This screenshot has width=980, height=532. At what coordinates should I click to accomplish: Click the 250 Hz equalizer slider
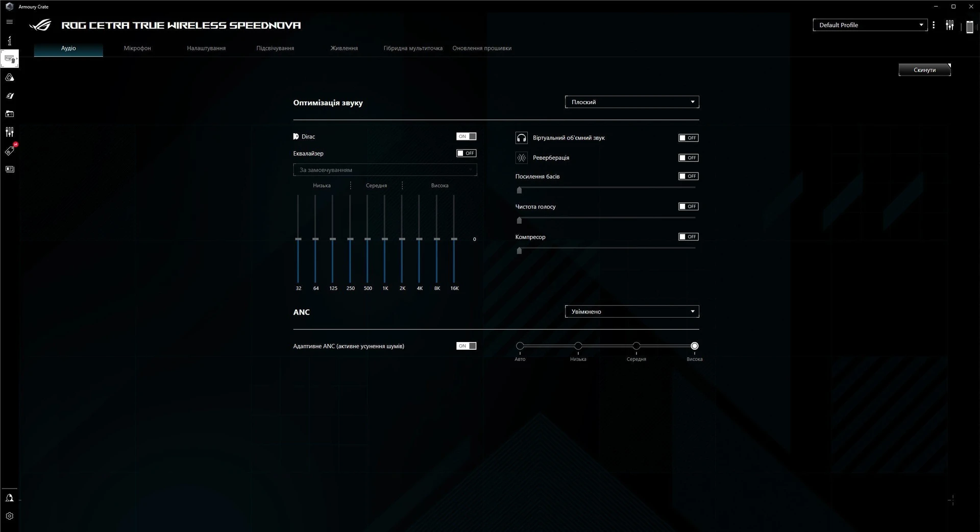[350, 239]
